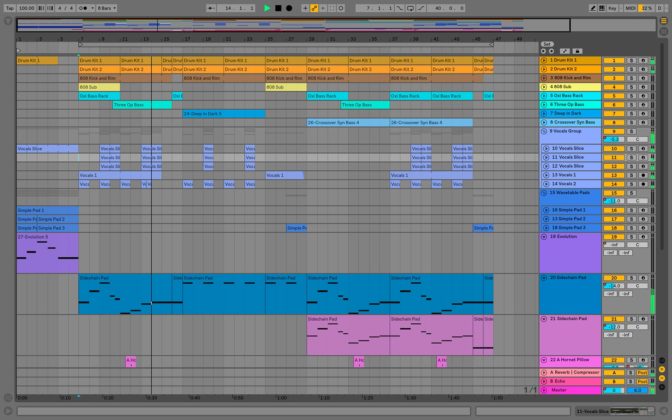Select the 27-Evolution 5 MIDI clip
Viewport: 672px width, 420px height.
(x=47, y=253)
